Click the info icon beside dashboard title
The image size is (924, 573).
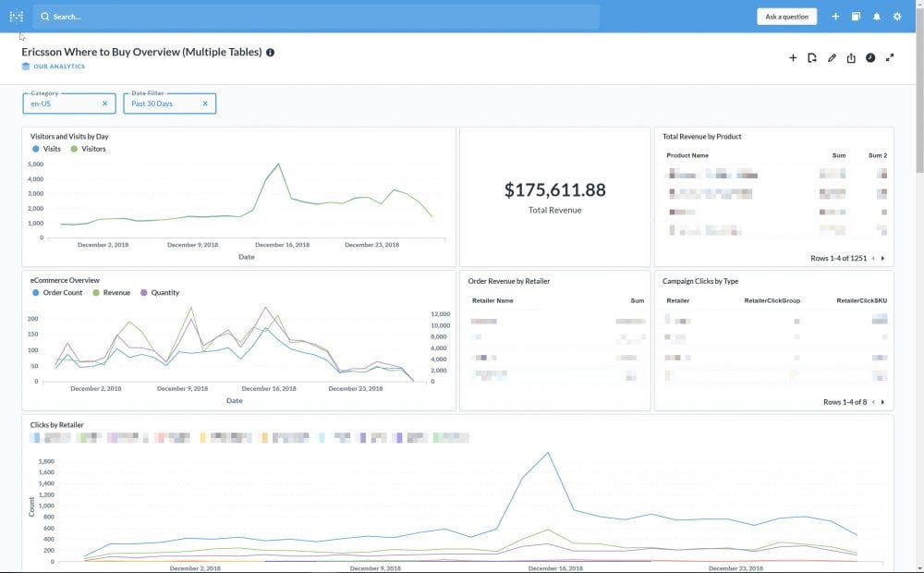270,53
